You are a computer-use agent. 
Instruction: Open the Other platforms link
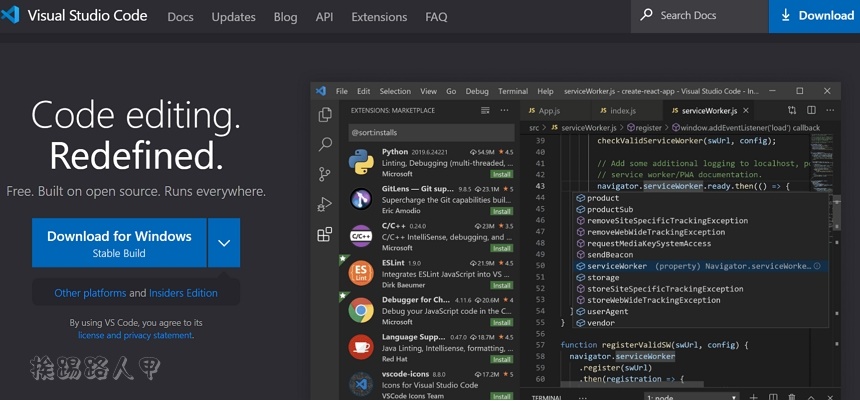90,293
